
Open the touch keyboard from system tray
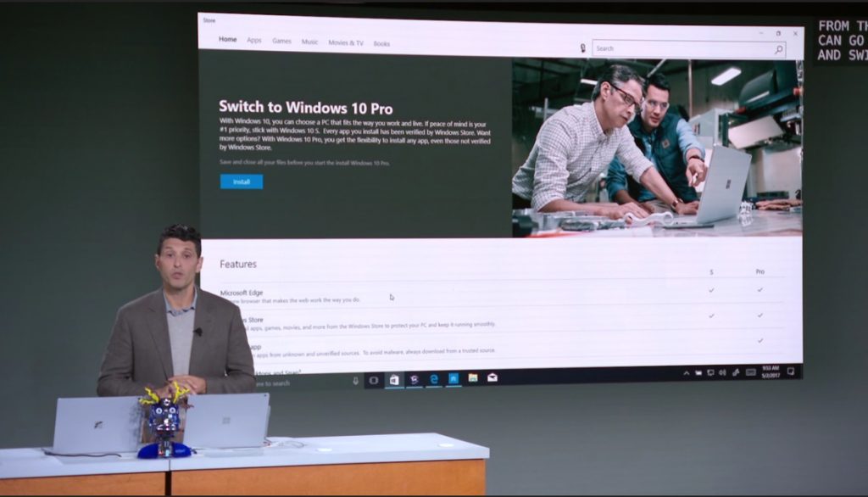pyautogui.click(x=751, y=371)
